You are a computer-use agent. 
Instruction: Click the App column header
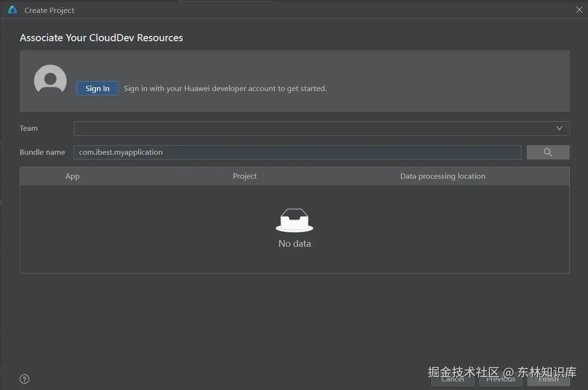click(x=72, y=176)
